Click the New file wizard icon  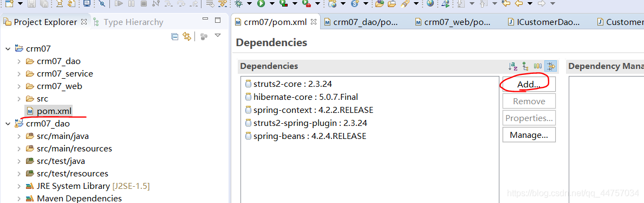(9, 4)
